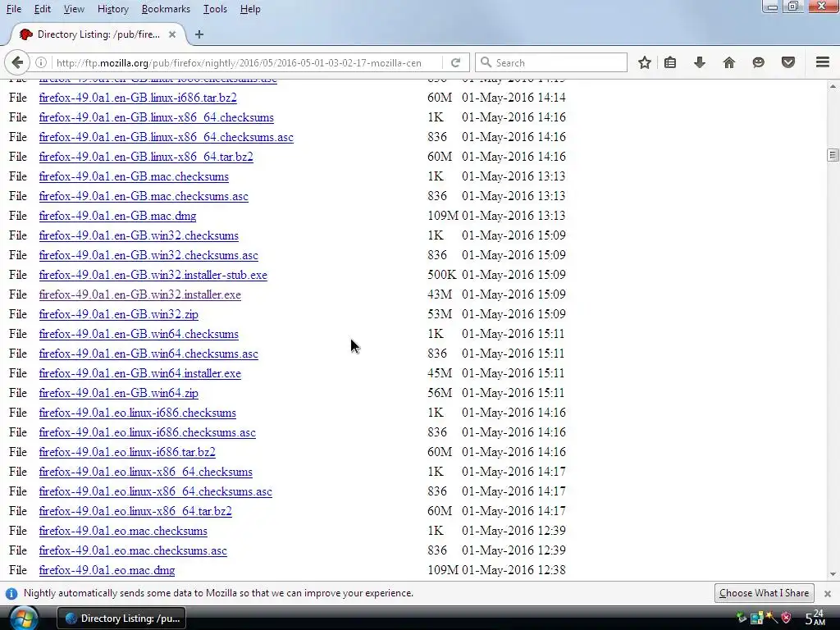This screenshot has width=840, height=630.
Task: Open firefox-49.0a1.en-GB.linux-x86_64.checksums link
Action: pos(157,117)
